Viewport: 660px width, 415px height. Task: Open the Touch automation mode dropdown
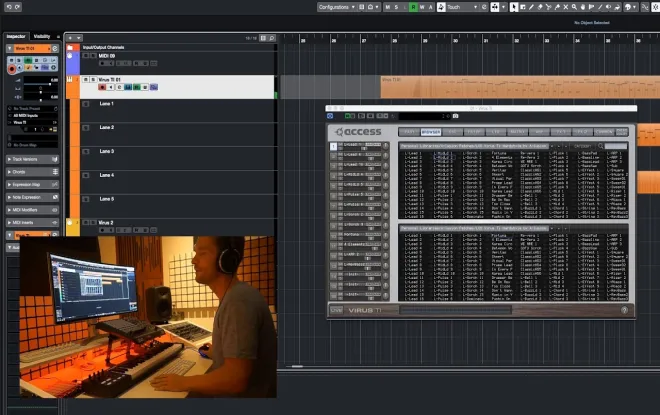pos(462,7)
